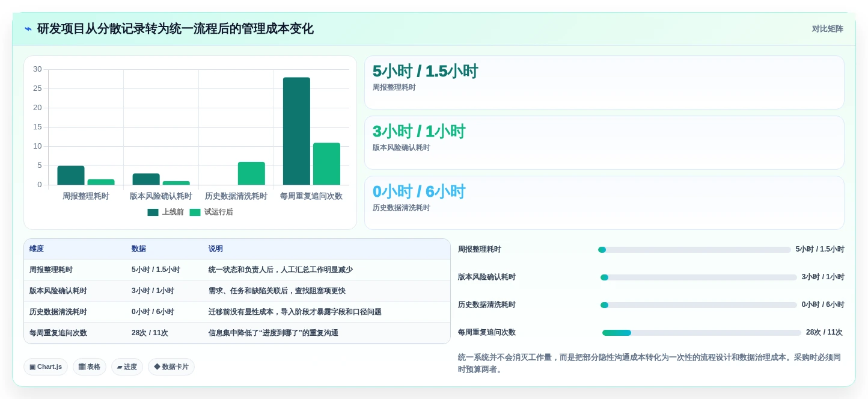This screenshot has height=399, width=868.
Task: Click progress value 5小时 / 1.5小时
Action: (820, 250)
